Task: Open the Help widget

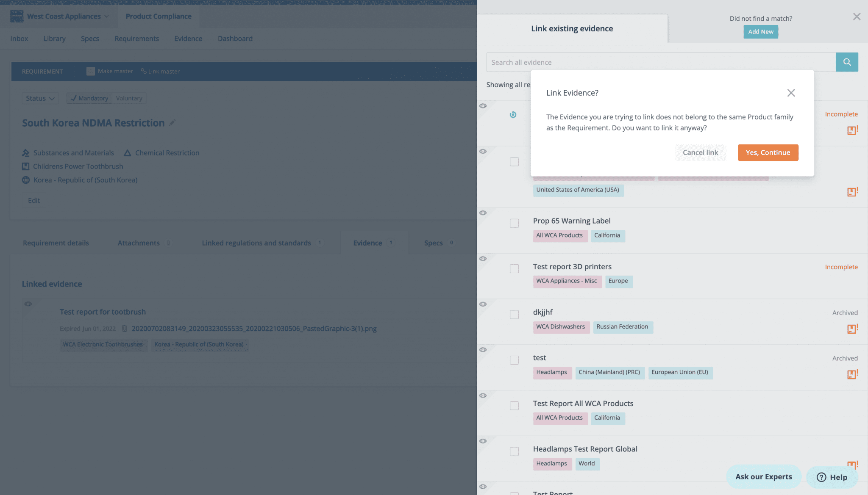Action: (832, 477)
